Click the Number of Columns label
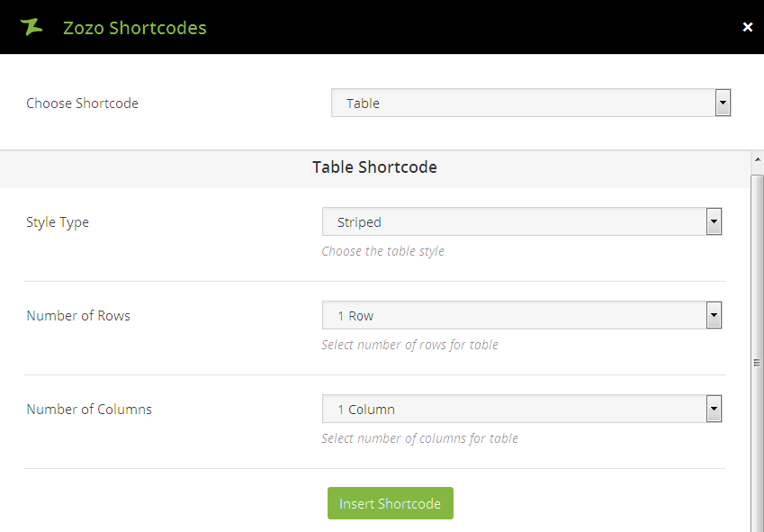Viewport: 764px width, 532px height. pyautogui.click(x=89, y=409)
